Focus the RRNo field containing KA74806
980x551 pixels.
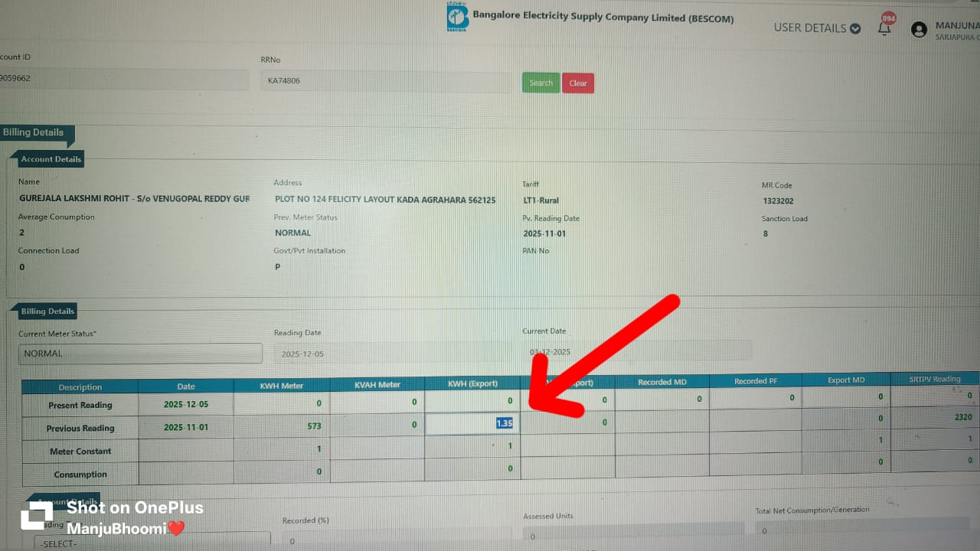tap(386, 81)
